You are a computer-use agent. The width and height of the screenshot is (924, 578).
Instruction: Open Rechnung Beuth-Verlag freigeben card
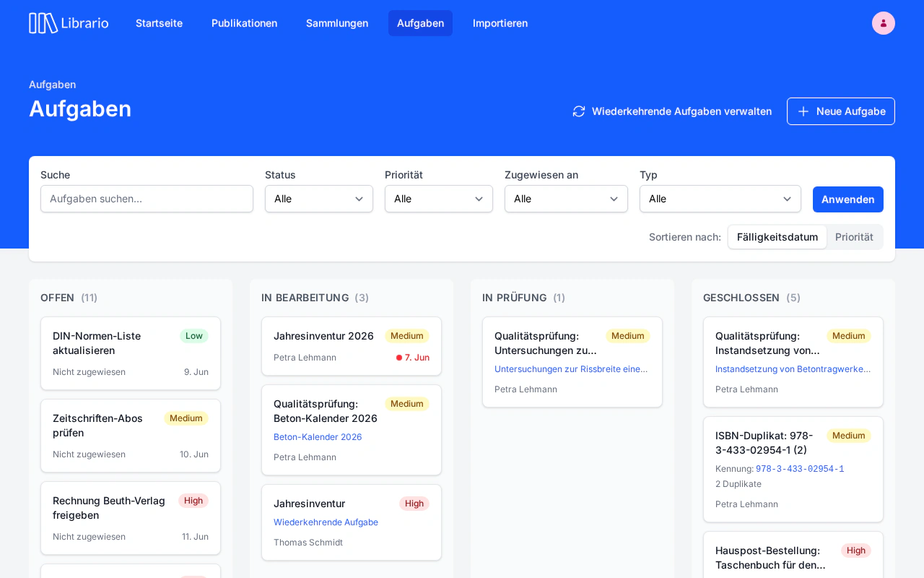pos(131,518)
